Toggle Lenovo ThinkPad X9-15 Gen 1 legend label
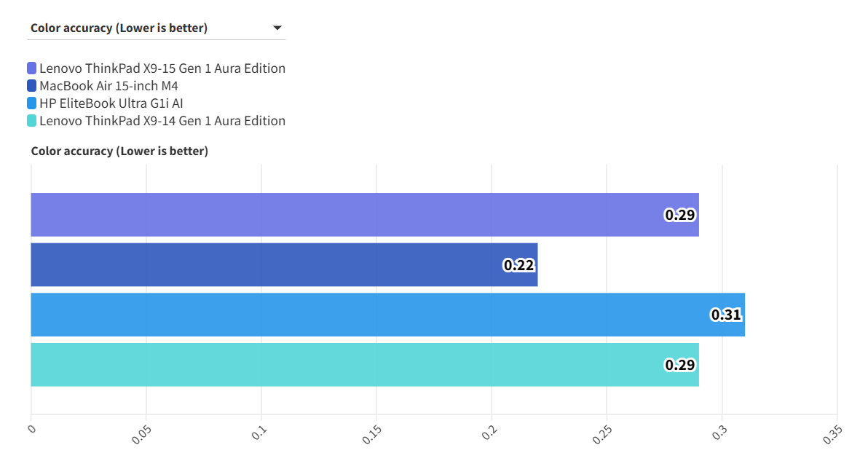 [162, 68]
